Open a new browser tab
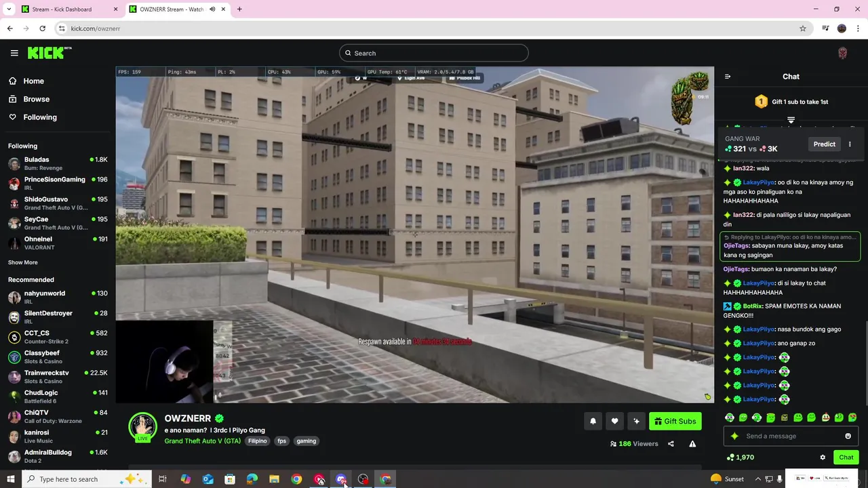The width and height of the screenshot is (868, 488). point(239,9)
